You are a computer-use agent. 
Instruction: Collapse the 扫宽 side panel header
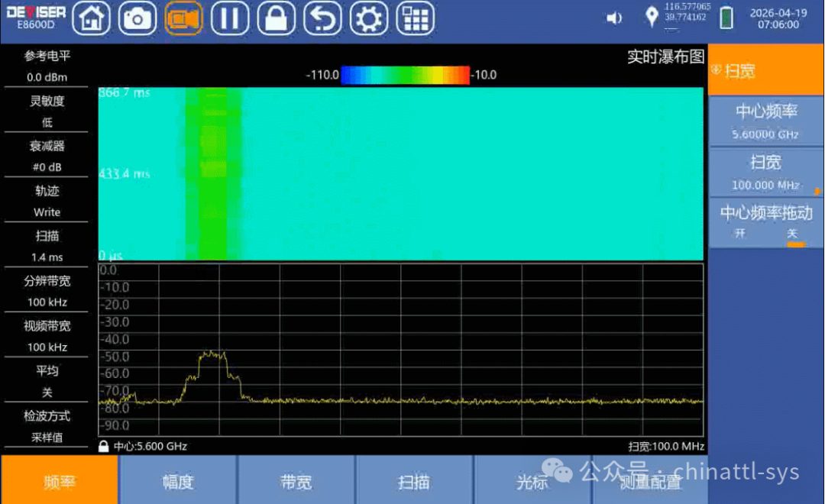(x=765, y=70)
